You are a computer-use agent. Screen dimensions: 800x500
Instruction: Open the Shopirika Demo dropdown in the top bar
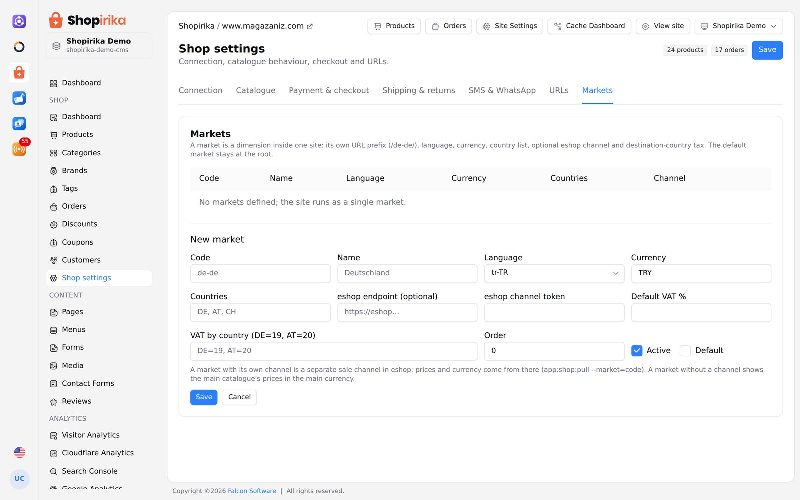(x=738, y=26)
